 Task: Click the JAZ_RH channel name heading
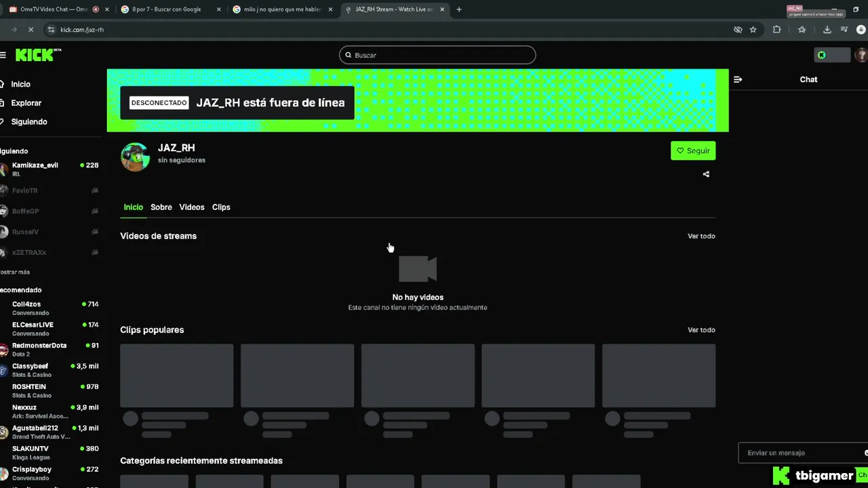click(176, 148)
